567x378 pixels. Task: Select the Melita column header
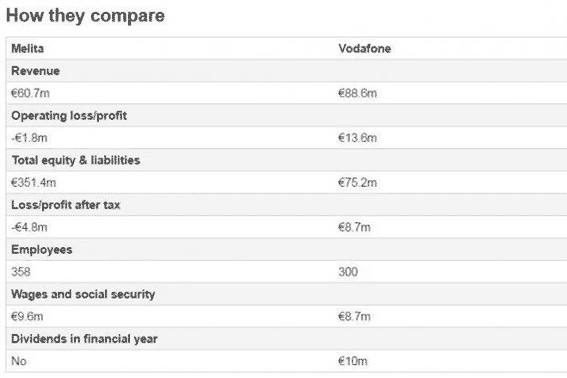27,48
